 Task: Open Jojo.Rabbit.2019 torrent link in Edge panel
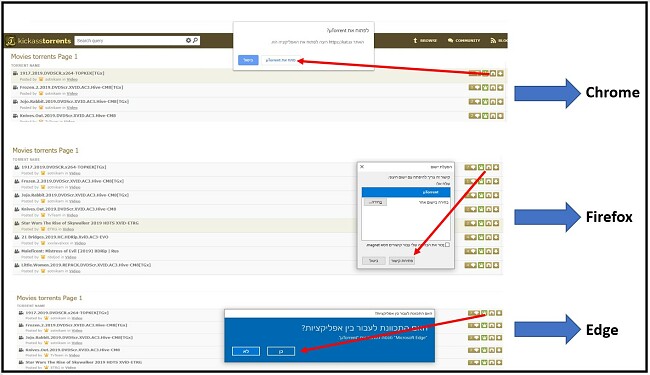click(79, 338)
